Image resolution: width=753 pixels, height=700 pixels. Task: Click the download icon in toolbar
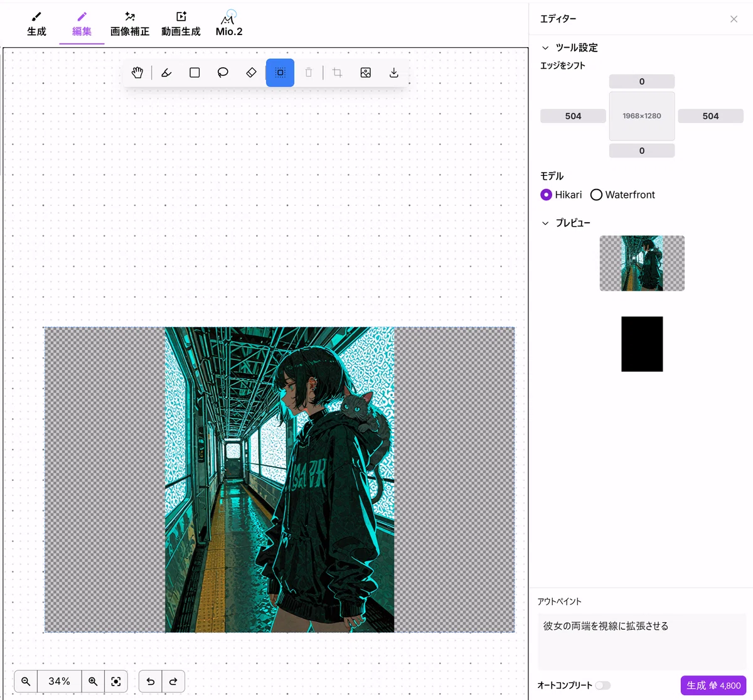pos(394,73)
